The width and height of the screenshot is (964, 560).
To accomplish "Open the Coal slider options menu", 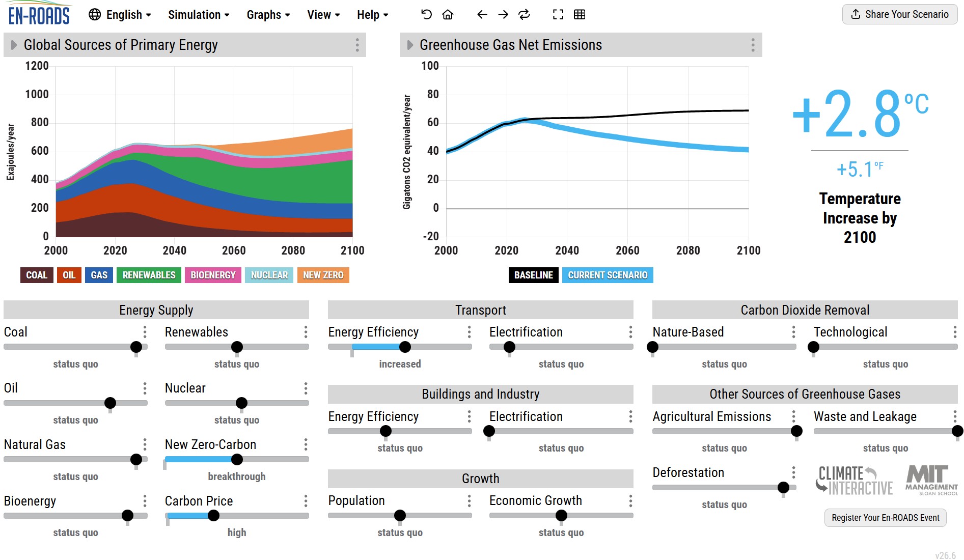I will pos(145,332).
